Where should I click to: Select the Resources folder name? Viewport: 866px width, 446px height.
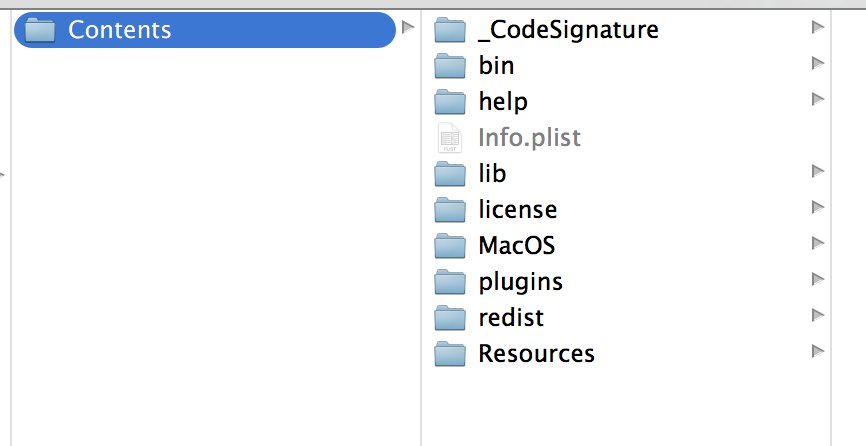coord(536,354)
